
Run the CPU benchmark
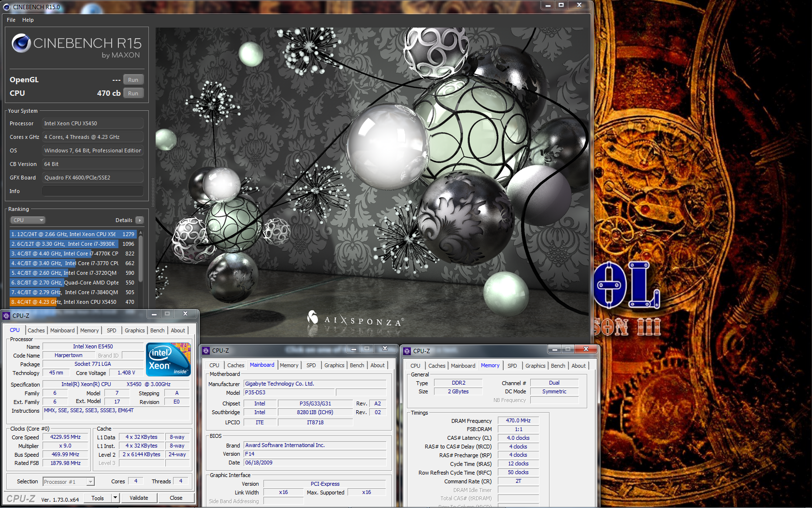[133, 93]
